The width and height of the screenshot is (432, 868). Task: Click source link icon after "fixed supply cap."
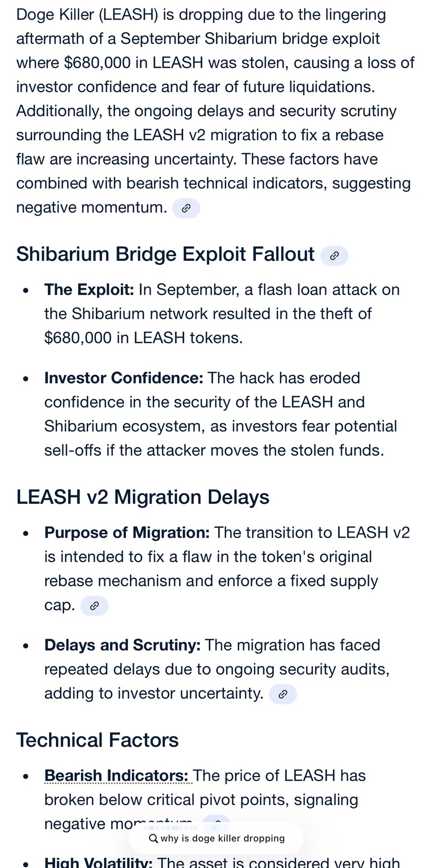(x=94, y=606)
